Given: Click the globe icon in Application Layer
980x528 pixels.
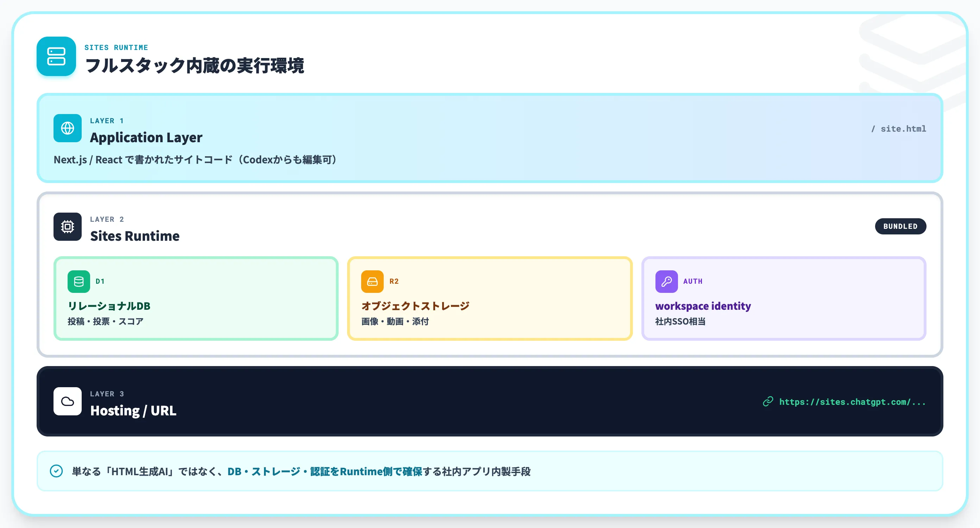Looking at the screenshot, I should point(68,128).
